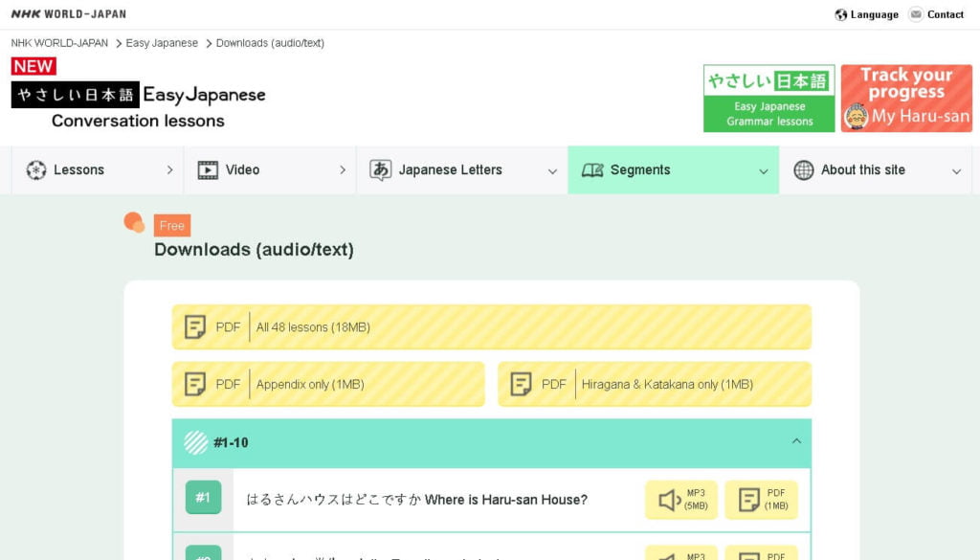Click the About this site globe icon

(x=804, y=170)
